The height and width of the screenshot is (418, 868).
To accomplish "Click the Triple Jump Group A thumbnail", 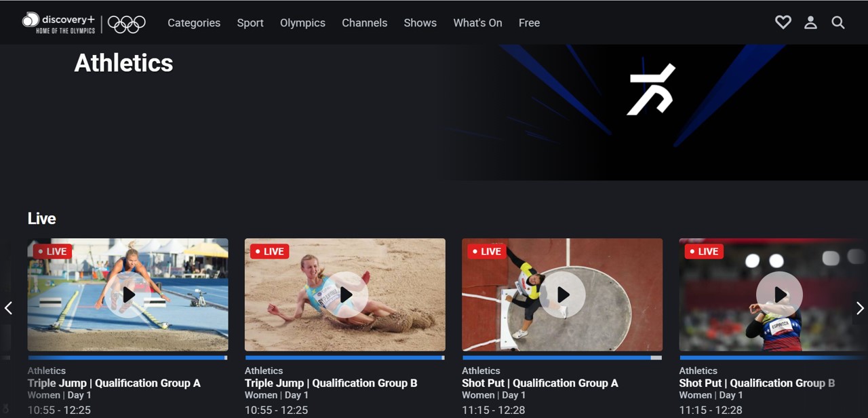I will [127, 294].
